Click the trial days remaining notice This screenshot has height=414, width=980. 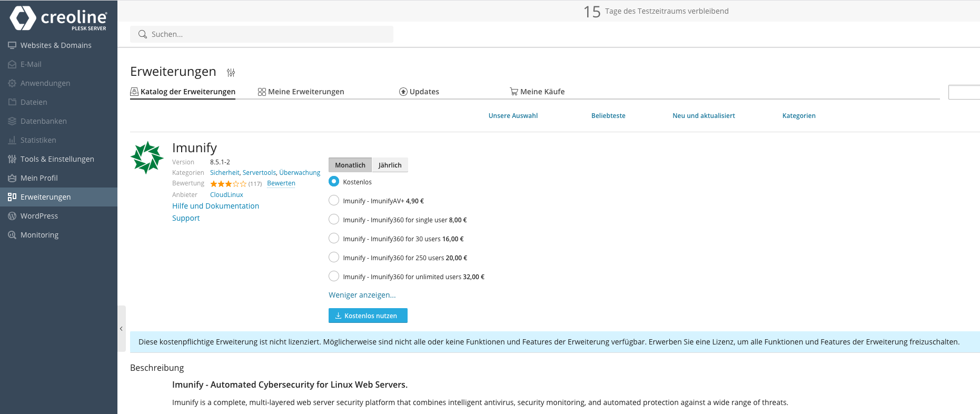pos(656,11)
